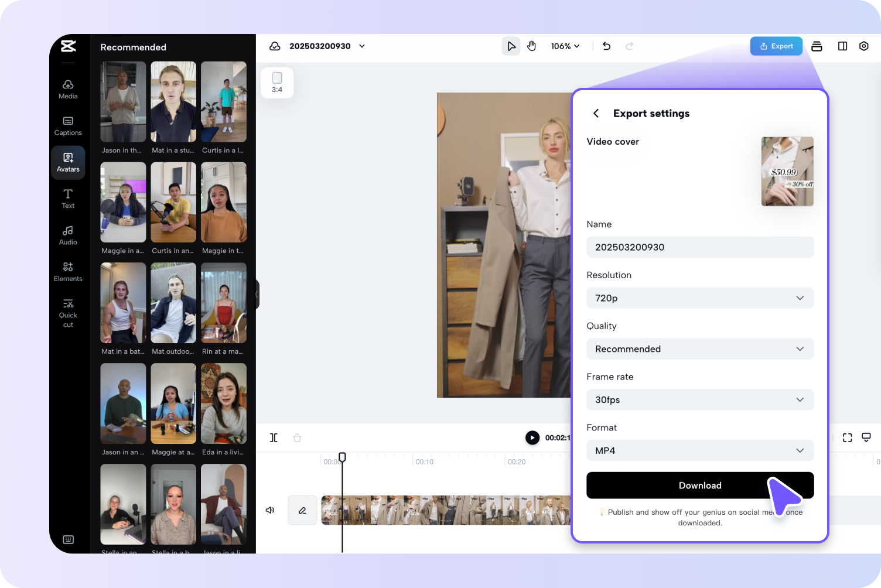Select the cursor selection tool
This screenshot has width=881, height=588.
pos(511,46)
